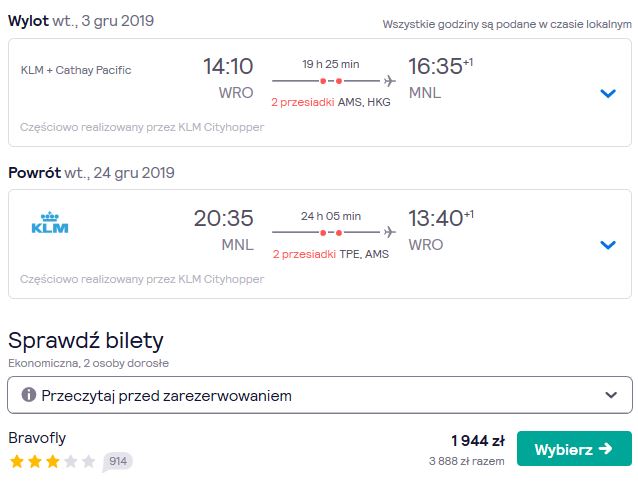The width and height of the screenshot is (638, 482).
Task: Click the Wybierz button
Action: [x=574, y=449]
